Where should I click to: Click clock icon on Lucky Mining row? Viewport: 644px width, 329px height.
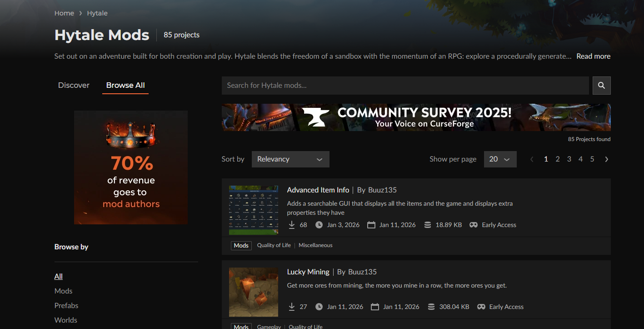pyautogui.click(x=319, y=307)
